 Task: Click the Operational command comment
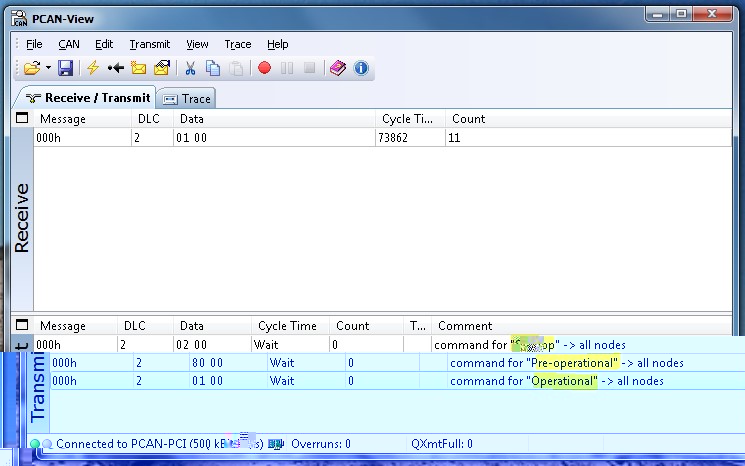[557, 381]
